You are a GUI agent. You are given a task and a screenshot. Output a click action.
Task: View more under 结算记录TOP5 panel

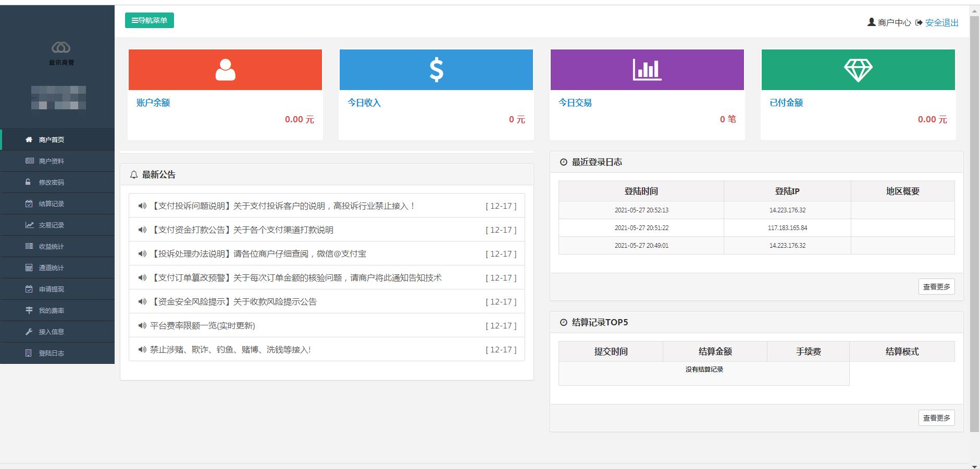(x=936, y=418)
